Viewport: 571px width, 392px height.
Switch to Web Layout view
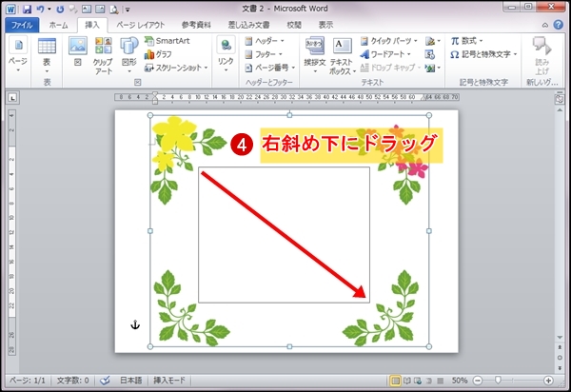point(418,381)
